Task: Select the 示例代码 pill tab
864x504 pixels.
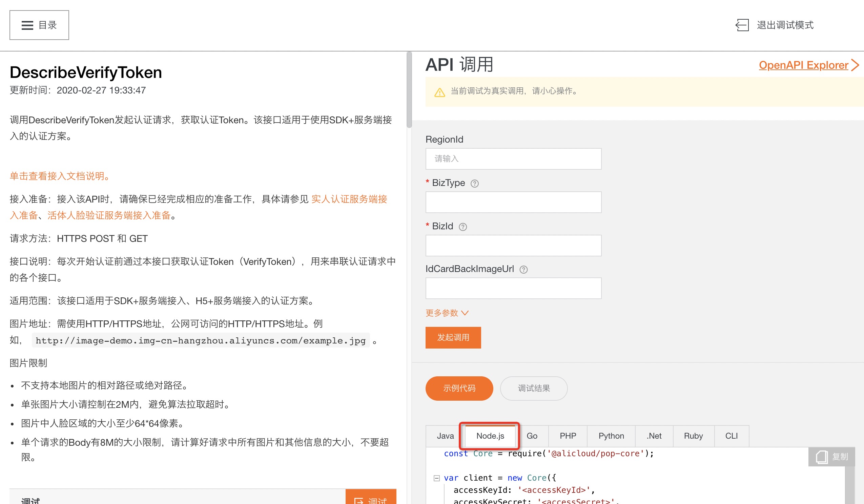Action: click(459, 388)
